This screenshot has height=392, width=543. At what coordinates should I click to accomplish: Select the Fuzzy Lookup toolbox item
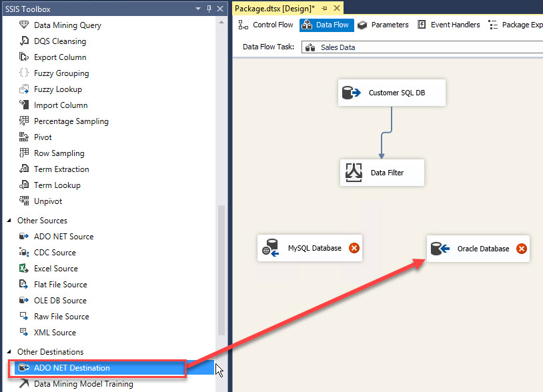[x=58, y=89]
